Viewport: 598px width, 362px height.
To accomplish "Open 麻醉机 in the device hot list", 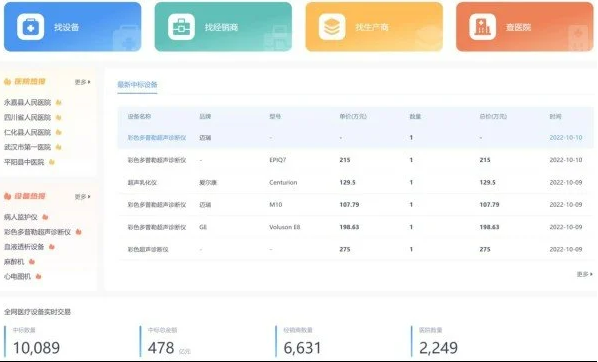I will (14, 262).
